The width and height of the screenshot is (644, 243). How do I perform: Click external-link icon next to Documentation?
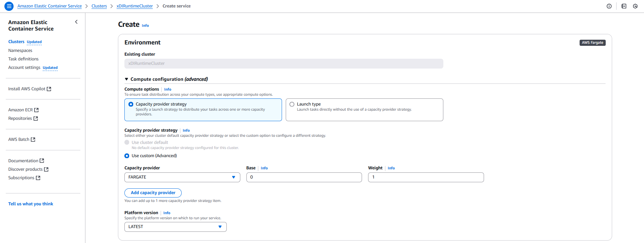point(42,161)
